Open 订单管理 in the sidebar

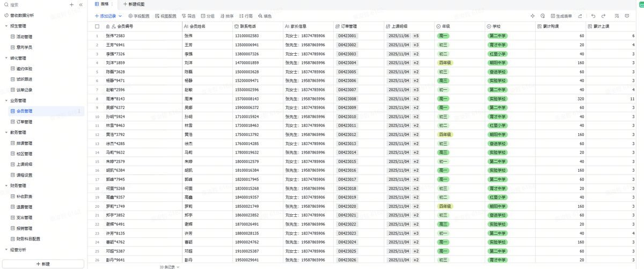[25, 122]
